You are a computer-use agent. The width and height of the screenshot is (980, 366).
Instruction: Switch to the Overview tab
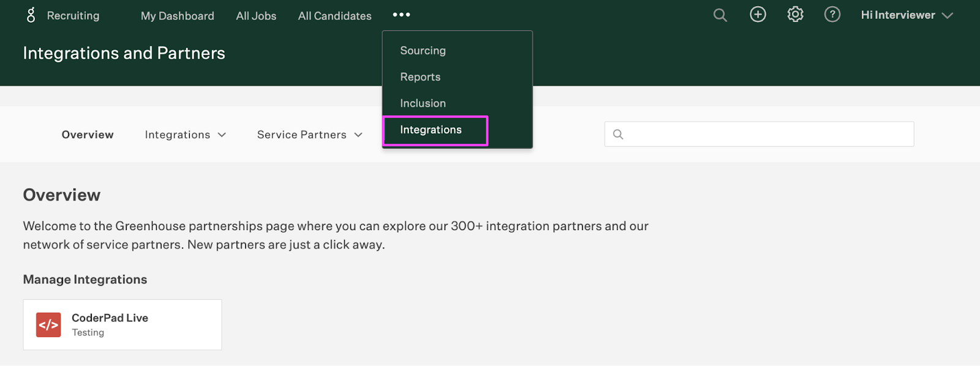coord(88,135)
